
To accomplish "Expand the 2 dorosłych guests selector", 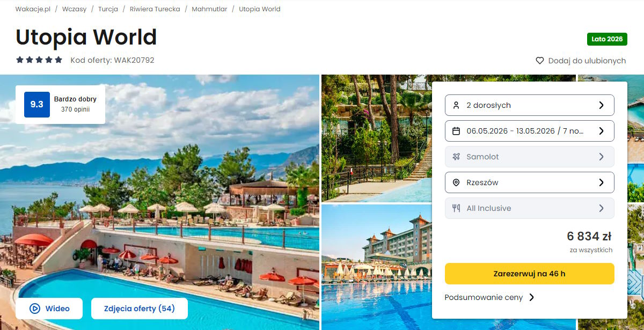I will click(529, 105).
